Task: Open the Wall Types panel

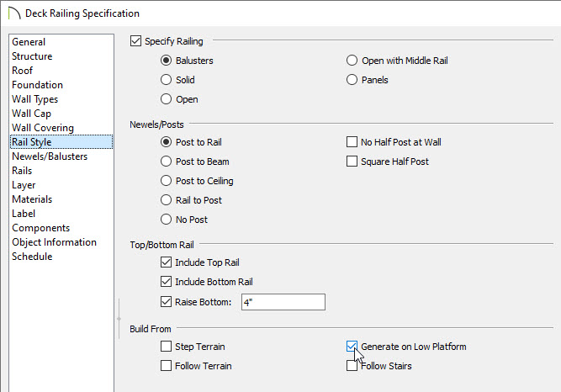Action: [35, 99]
